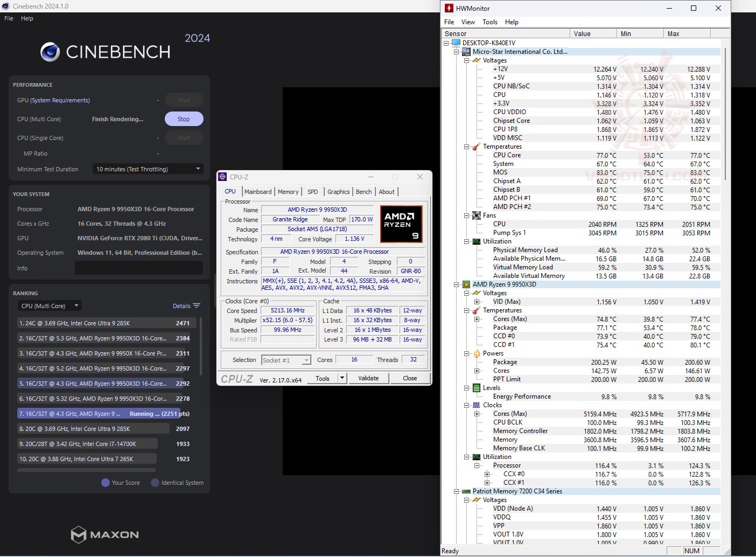Collapse the DESKTOP-K840E1V tree node
The image size is (756, 557).
[446, 43]
